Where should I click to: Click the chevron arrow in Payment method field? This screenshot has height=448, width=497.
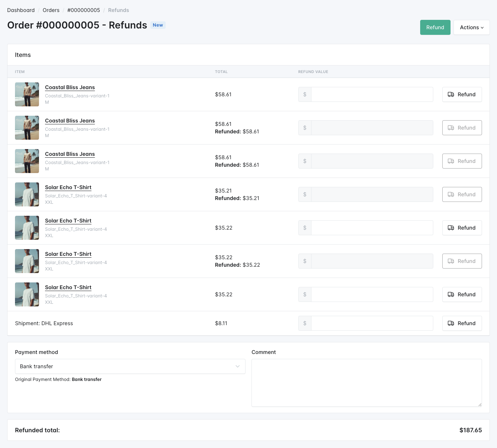(x=238, y=366)
